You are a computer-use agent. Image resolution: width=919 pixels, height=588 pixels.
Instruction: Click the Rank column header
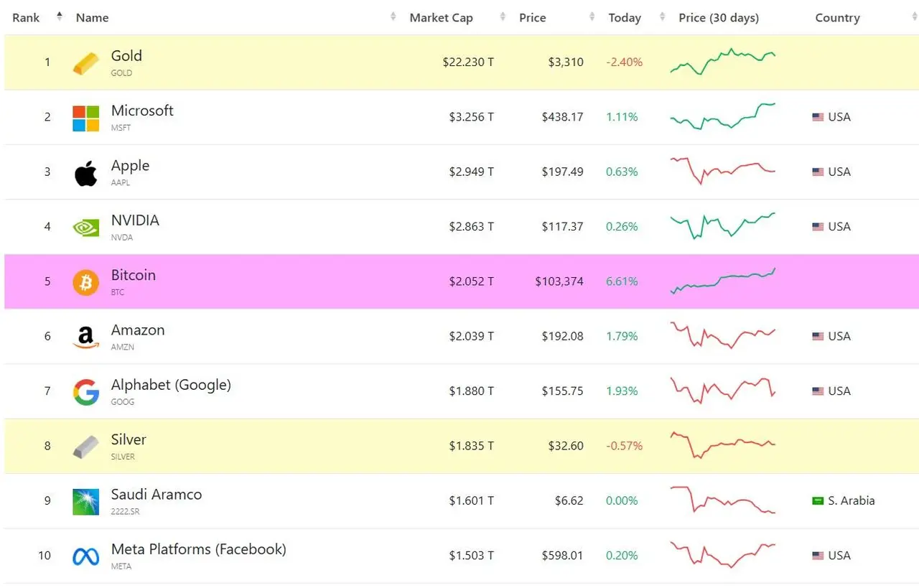click(x=26, y=18)
